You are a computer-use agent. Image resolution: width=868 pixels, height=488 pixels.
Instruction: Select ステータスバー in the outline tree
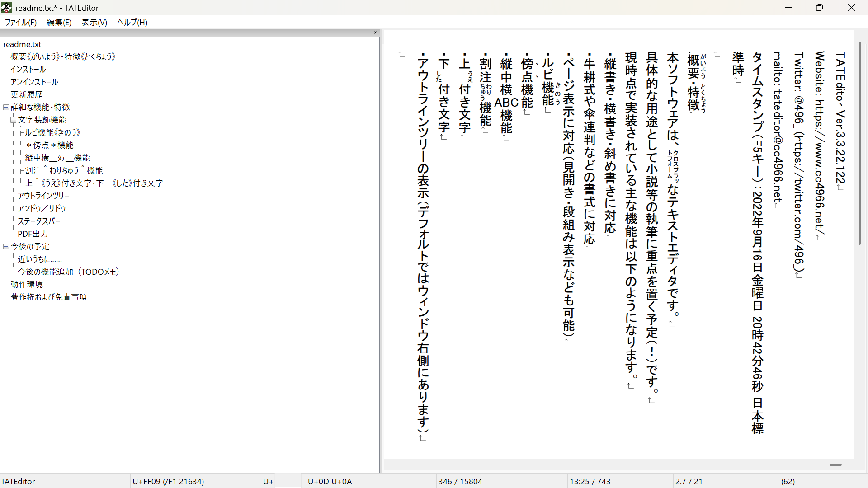39,221
